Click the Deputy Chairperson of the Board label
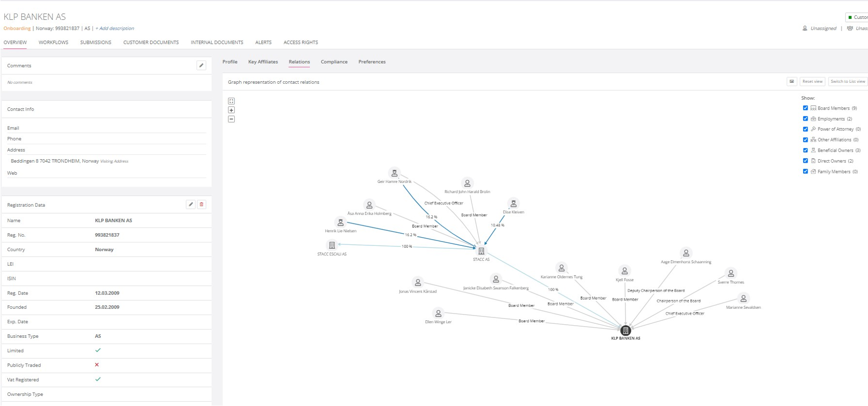868x406 pixels. 656,291
